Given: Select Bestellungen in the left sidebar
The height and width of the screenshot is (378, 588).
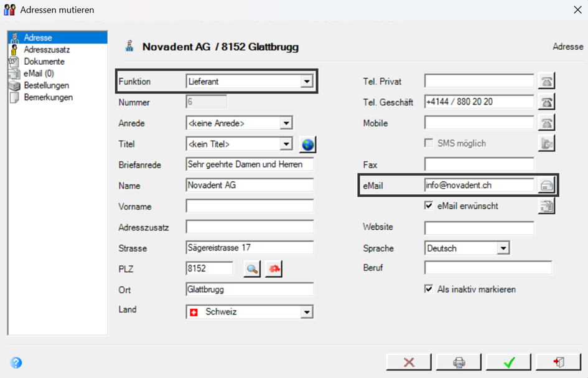Looking at the screenshot, I should tap(47, 85).
